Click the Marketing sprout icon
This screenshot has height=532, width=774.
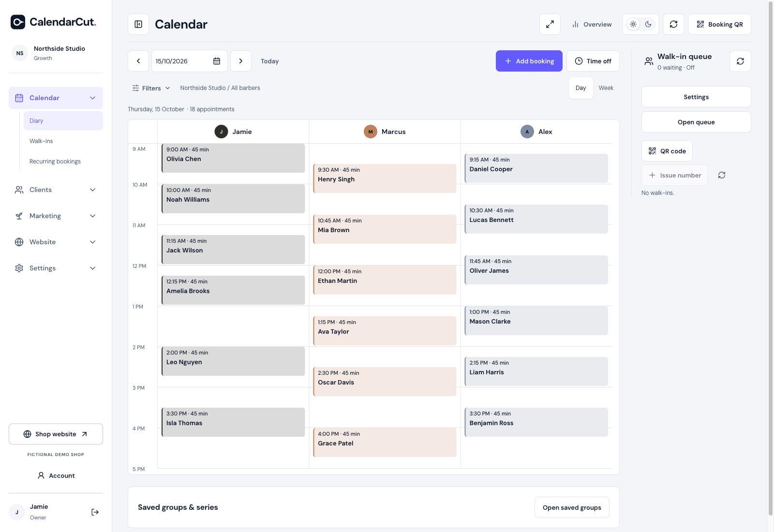pyautogui.click(x=19, y=216)
